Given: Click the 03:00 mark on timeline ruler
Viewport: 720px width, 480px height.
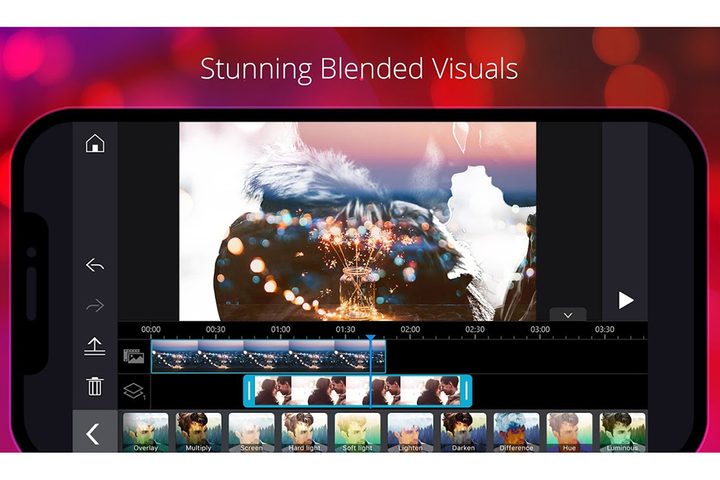Looking at the screenshot, I should pos(540,329).
